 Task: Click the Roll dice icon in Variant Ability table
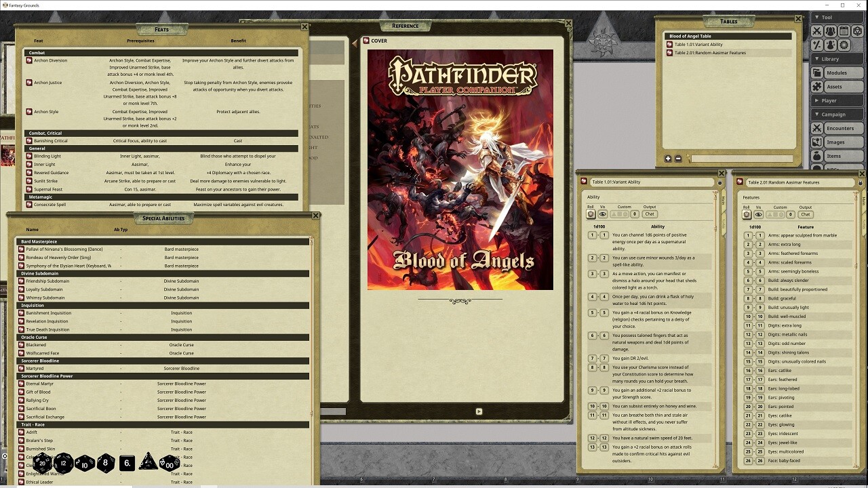click(591, 214)
